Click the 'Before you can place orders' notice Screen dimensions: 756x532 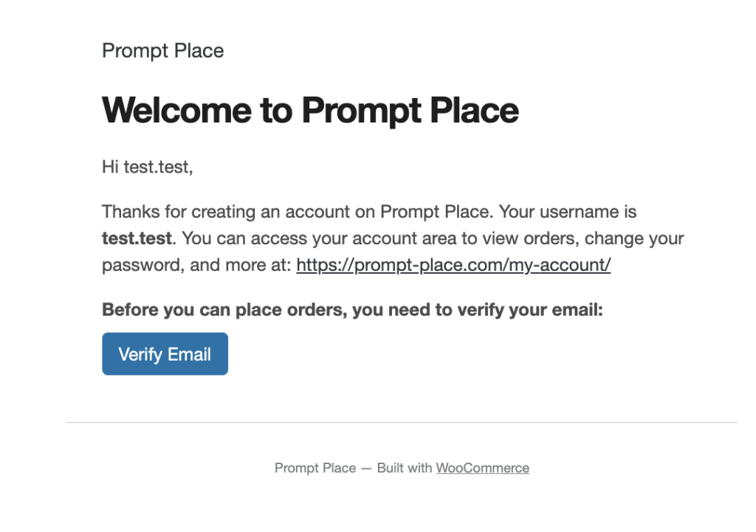[352, 310]
